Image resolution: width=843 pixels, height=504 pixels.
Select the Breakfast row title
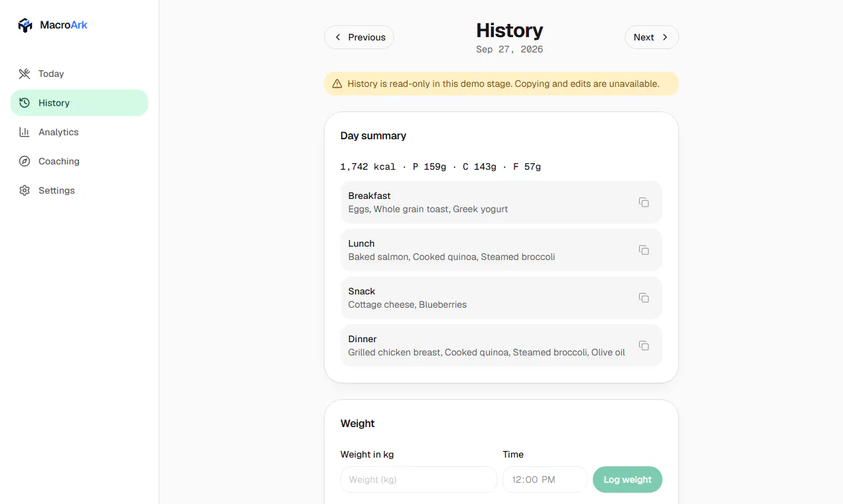(x=369, y=196)
